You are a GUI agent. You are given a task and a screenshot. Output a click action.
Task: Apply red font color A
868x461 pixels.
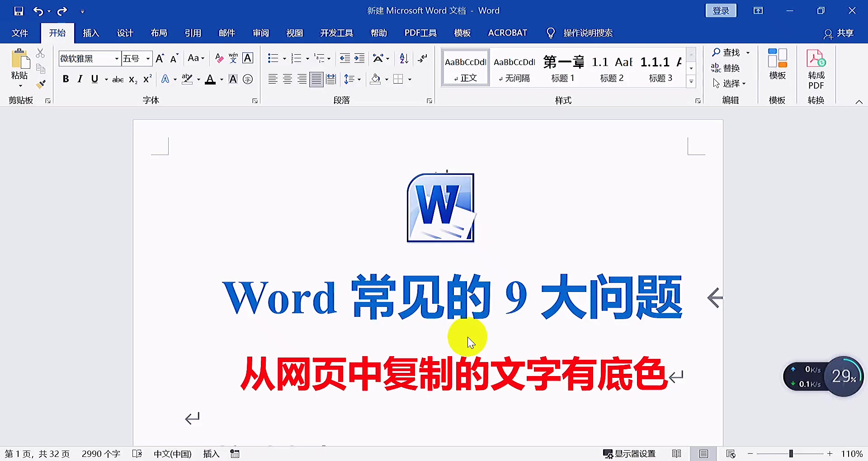pos(210,80)
